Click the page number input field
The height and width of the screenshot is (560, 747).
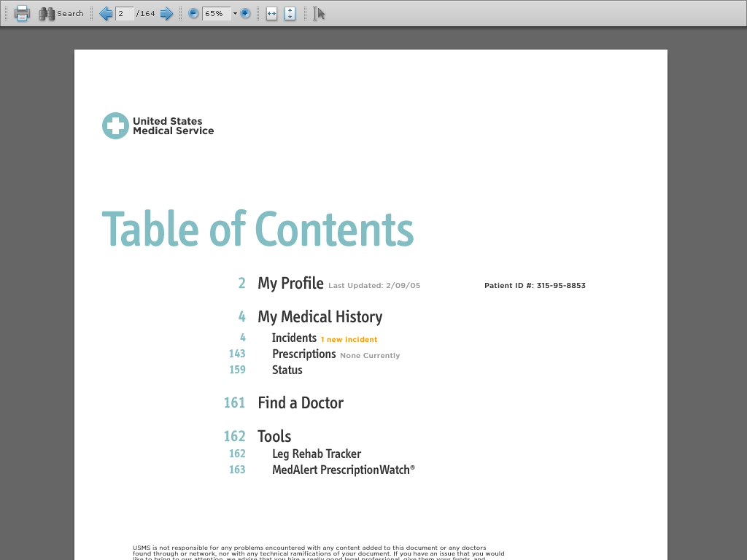[x=124, y=13]
